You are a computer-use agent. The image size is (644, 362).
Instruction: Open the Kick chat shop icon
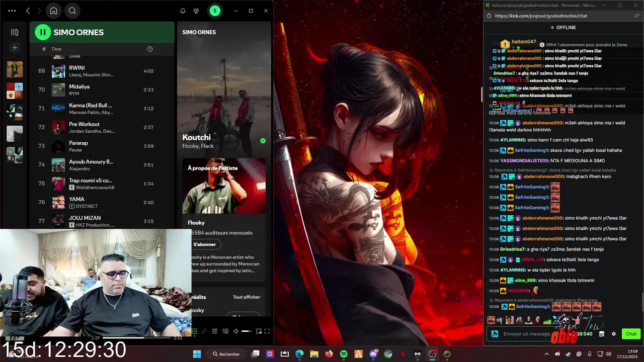(601, 334)
